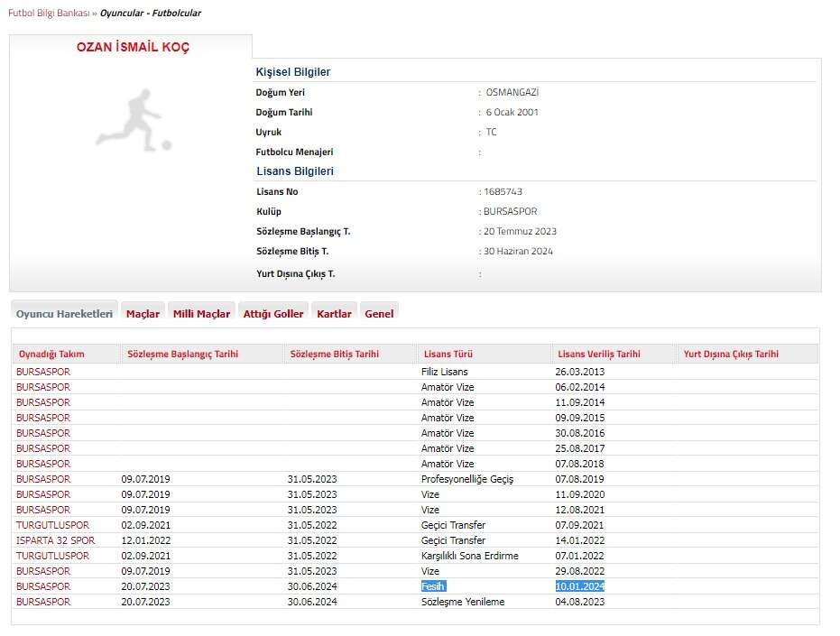The height and width of the screenshot is (636, 840).
Task: Select the Attığı Goller tab
Action: [273, 314]
